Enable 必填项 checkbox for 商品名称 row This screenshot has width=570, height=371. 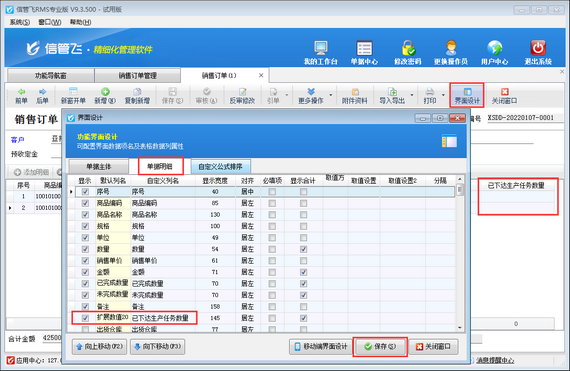(272, 215)
